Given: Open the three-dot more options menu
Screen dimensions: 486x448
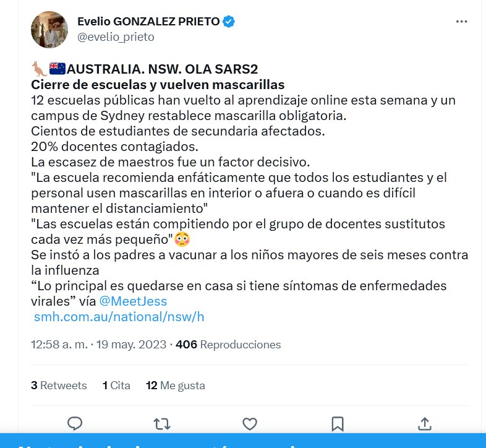Looking at the screenshot, I should coord(461,22).
